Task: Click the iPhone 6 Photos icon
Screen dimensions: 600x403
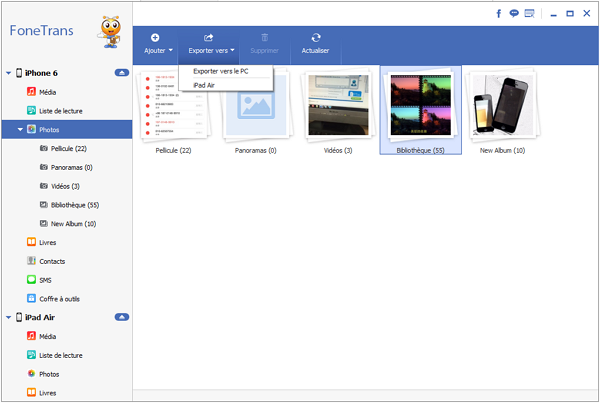Action: click(31, 129)
